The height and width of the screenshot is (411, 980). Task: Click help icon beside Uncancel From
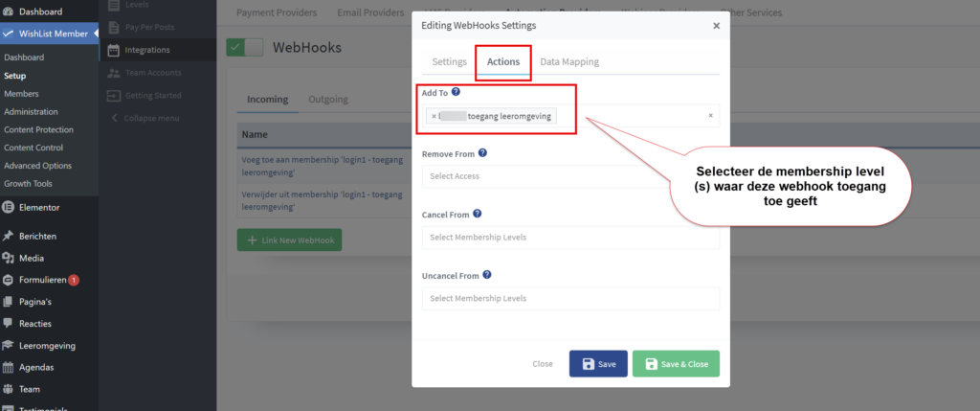488,276
